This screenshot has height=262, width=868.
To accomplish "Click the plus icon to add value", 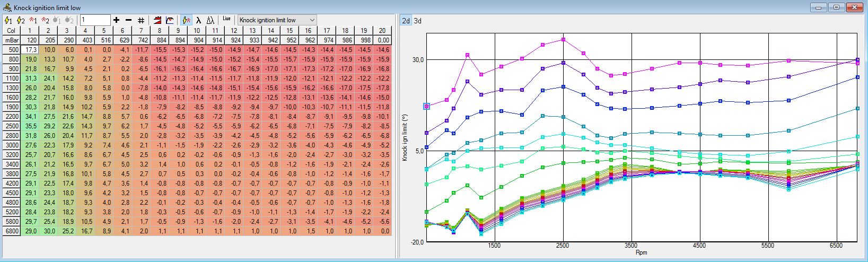I will [x=117, y=20].
